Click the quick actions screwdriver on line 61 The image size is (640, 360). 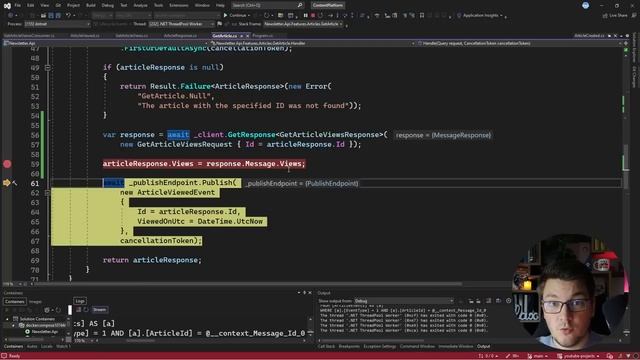[x=15, y=184]
